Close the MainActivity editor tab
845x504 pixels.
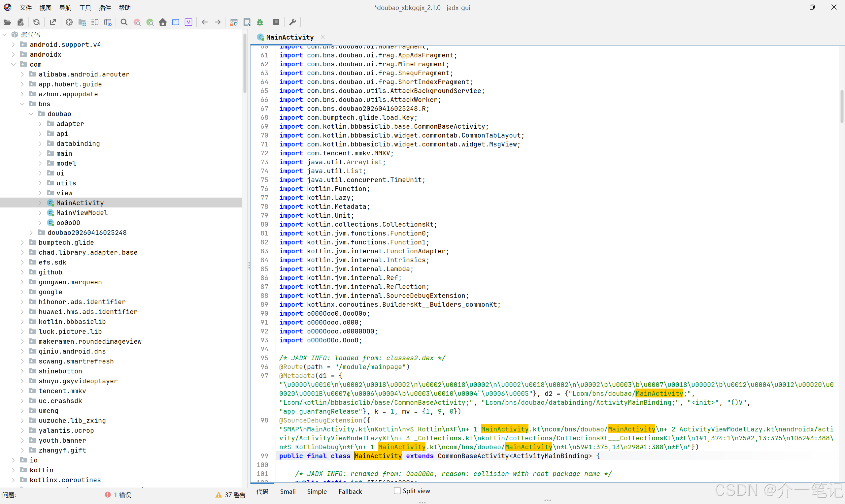(323, 37)
